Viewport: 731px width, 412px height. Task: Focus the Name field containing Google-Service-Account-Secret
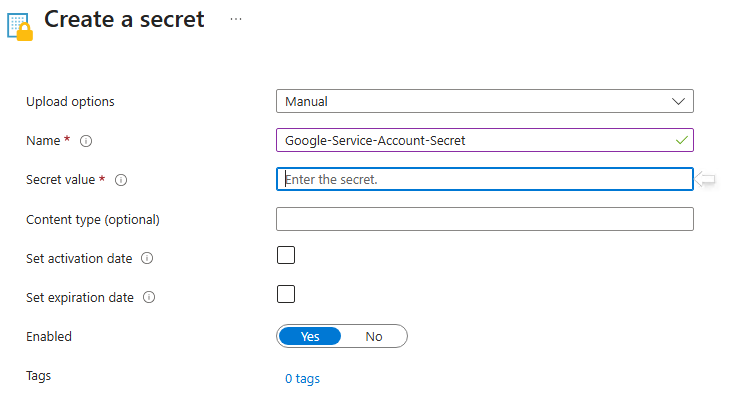pos(470,141)
